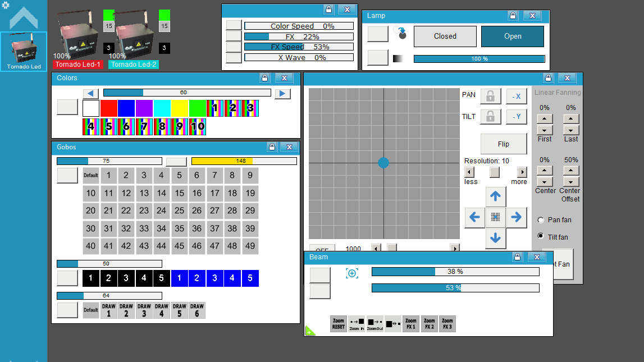Choose gobo number 25
The height and width of the screenshot is (362, 644).
(x=179, y=210)
